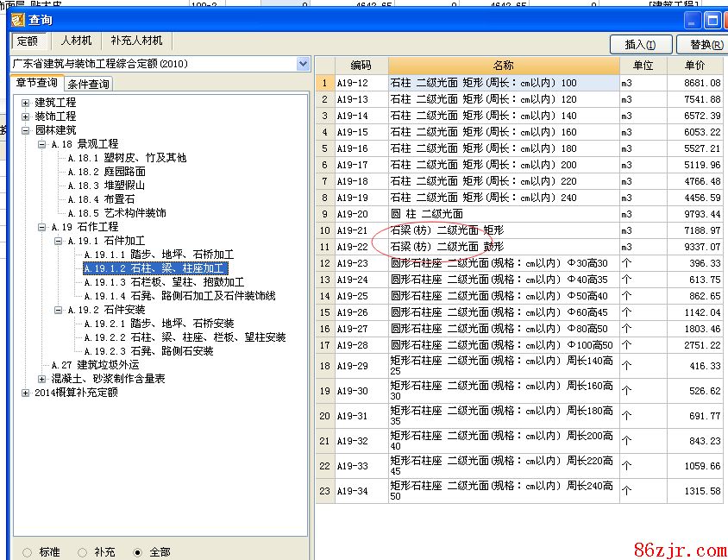Maximize the 查询 dialog window
The width and height of the screenshot is (728, 560).
[712, 20]
